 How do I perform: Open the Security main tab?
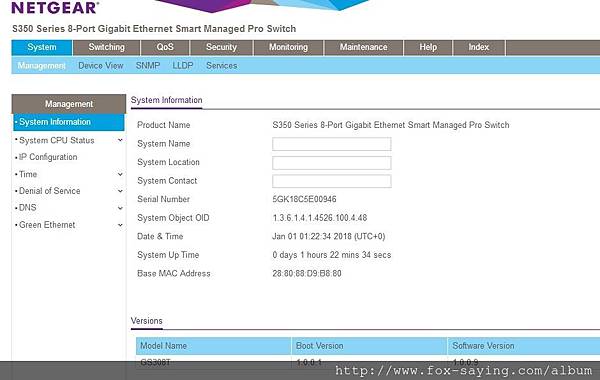(221, 47)
